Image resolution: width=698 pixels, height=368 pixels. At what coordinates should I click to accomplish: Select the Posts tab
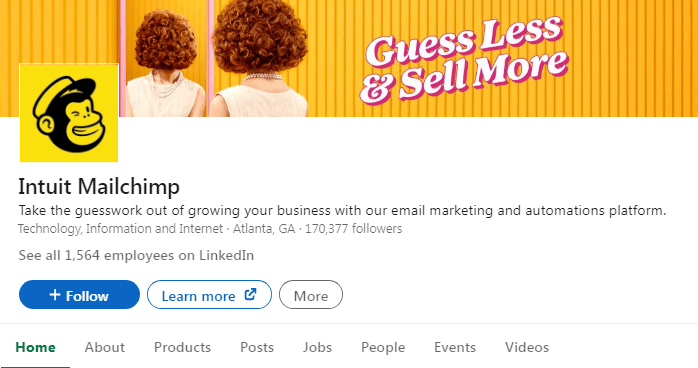pos(257,347)
